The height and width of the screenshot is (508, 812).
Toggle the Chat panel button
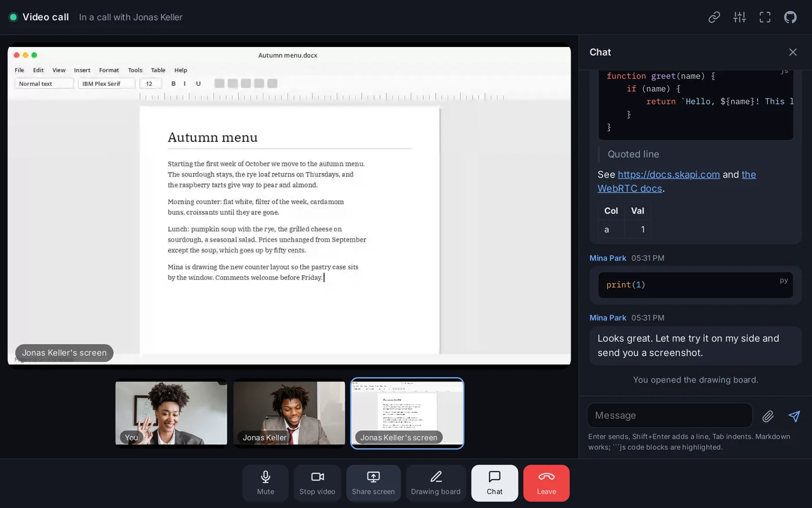(x=495, y=483)
